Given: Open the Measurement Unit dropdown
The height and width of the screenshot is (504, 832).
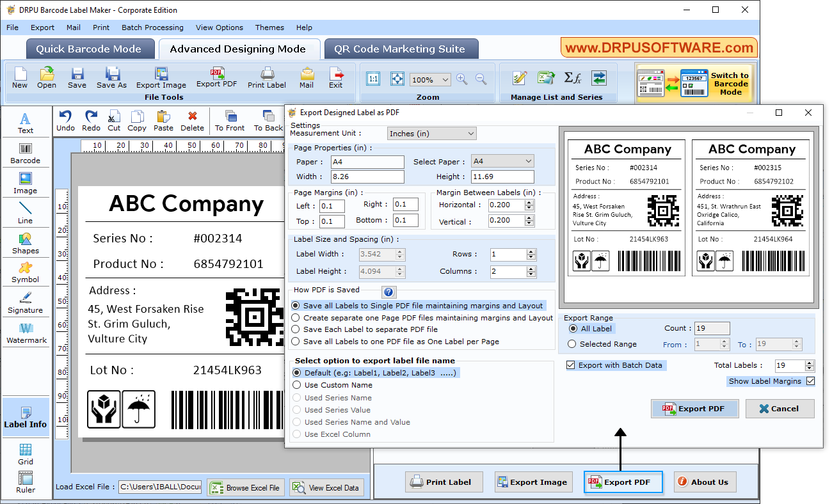Looking at the screenshot, I should pyautogui.click(x=431, y=133).
